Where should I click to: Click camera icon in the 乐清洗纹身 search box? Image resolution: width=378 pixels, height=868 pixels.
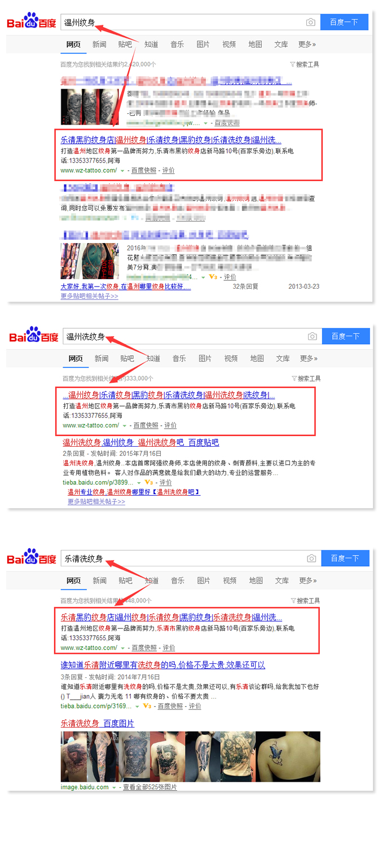311,558
